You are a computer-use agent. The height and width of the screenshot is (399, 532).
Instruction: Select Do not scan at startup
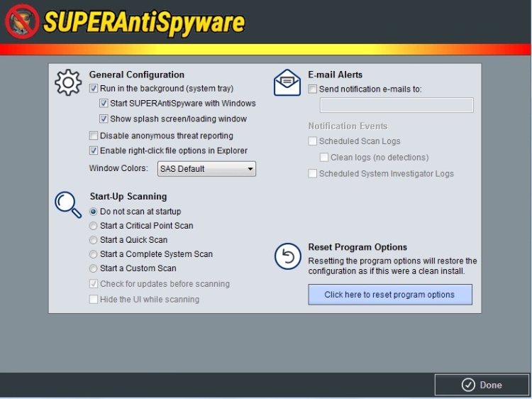point(93,212)
